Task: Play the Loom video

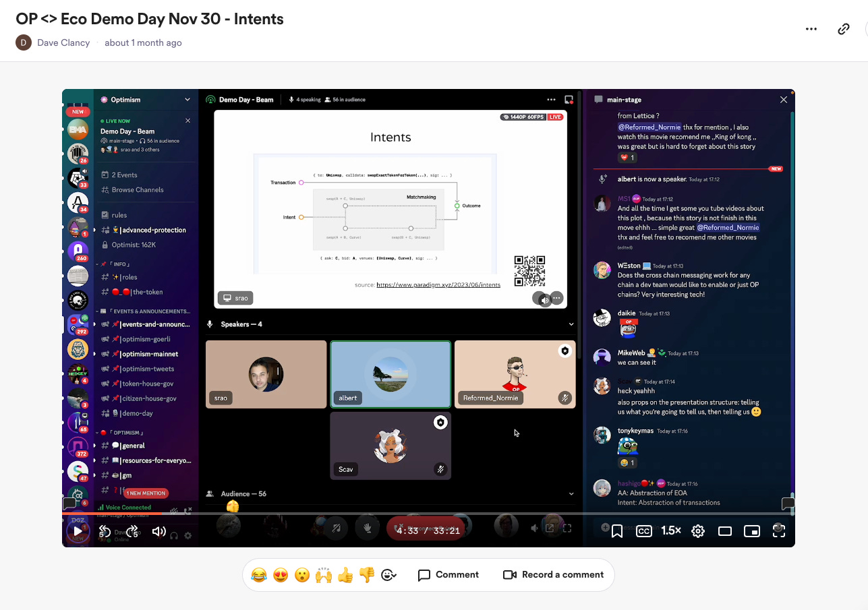Action: point(78,531)
